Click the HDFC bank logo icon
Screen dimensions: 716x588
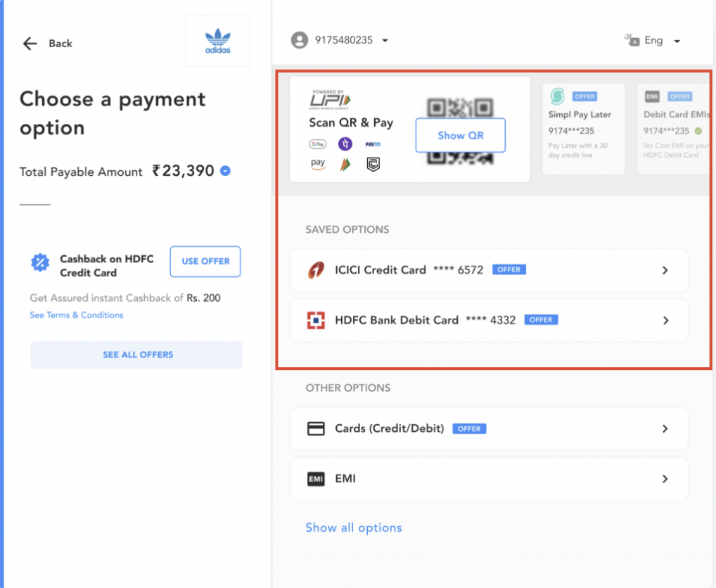pyautogui.click(x=316, y=321)
